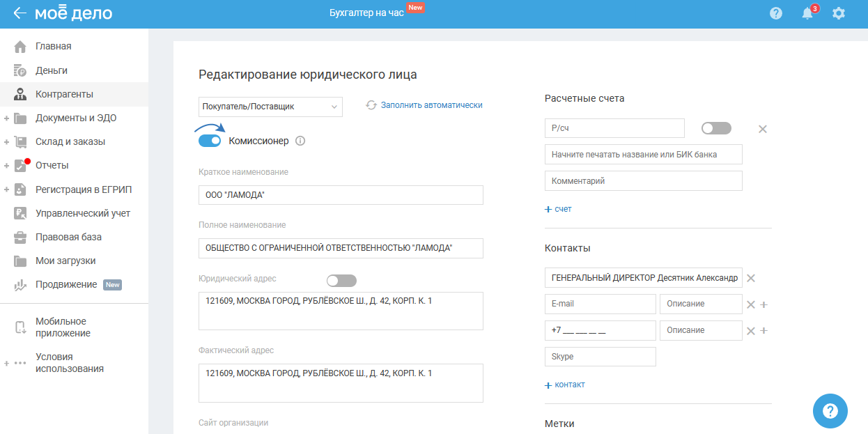Open the floating help chat button
The width and height of the screenshot is (868, 434).
[830, 411]
